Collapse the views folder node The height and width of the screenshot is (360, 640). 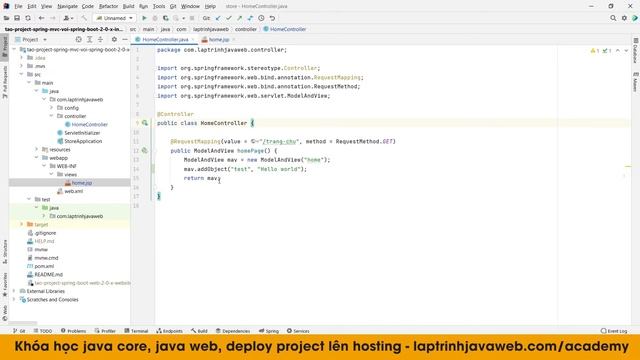51,174
